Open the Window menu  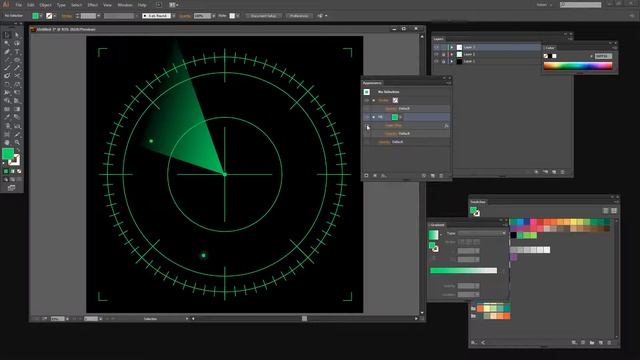(x=124, y=5)
